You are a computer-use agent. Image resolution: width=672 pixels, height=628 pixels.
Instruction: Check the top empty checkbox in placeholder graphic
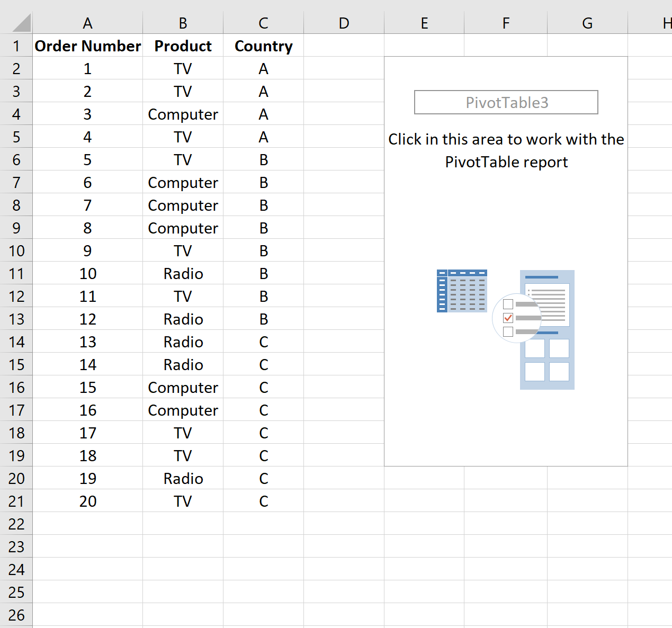click(x=508, y=304)
